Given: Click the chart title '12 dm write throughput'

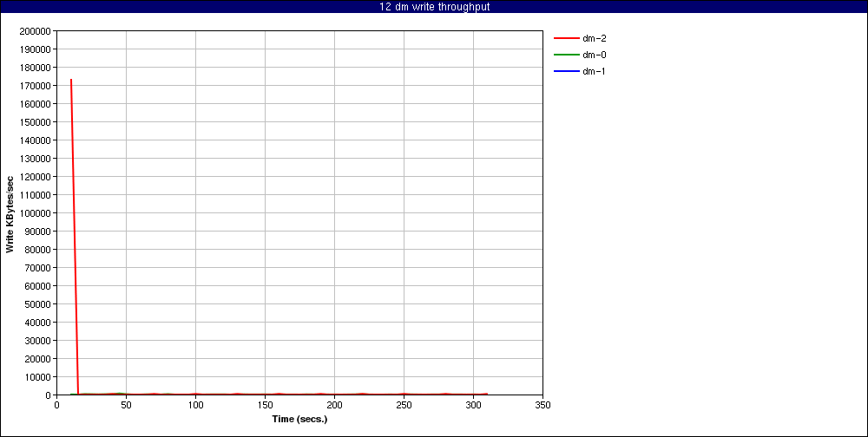Looking at the screenshot, I should click(434, 7).
